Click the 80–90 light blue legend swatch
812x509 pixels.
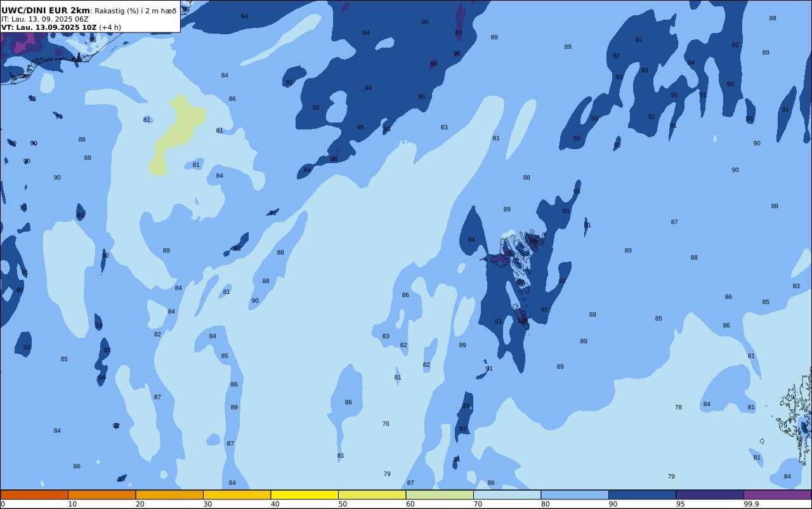pos(575,494)
